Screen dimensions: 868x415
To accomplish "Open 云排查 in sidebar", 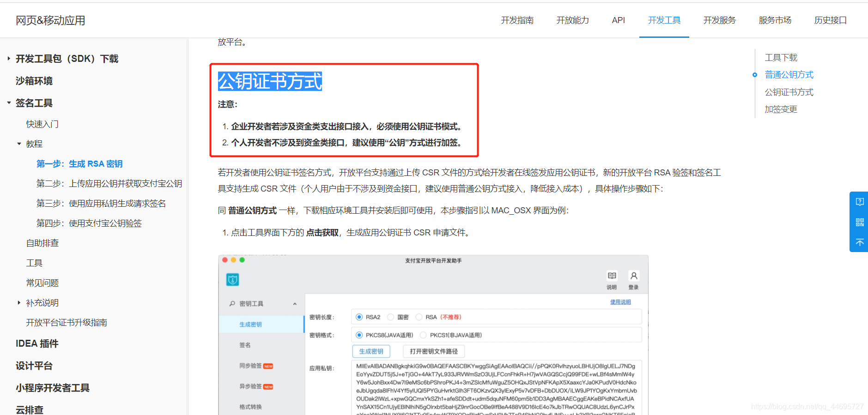I will coord(30,409).
